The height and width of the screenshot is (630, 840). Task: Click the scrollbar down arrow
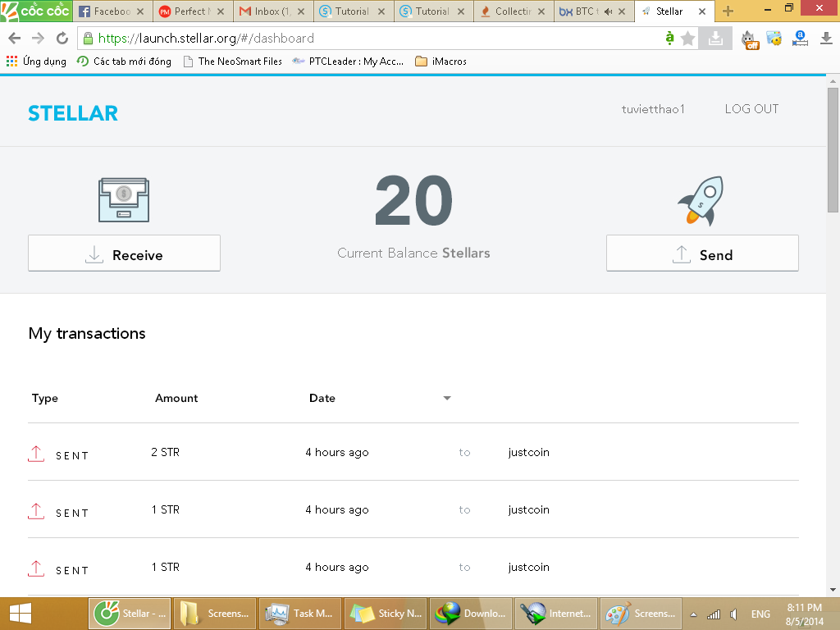click(833, 590)
